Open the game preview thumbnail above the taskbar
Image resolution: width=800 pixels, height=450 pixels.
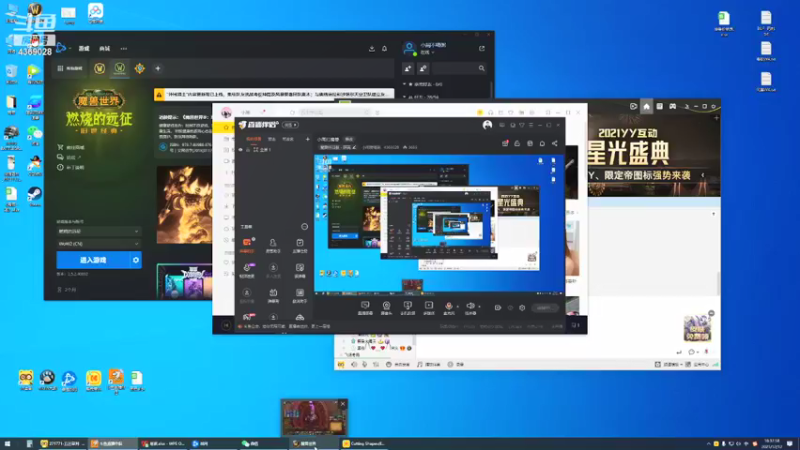(314, 417)
